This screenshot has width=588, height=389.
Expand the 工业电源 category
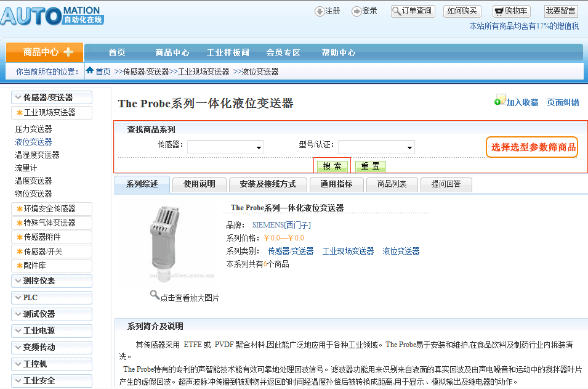click(x=52, y=331)
